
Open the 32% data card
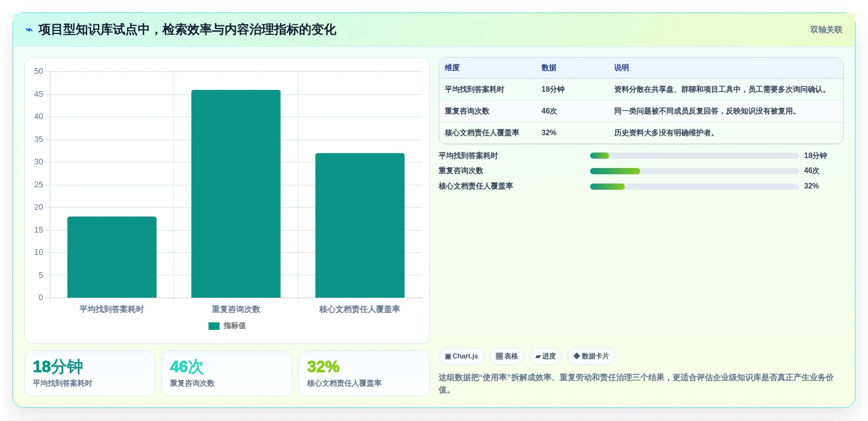pyautogui.click(x=364, y=373)
